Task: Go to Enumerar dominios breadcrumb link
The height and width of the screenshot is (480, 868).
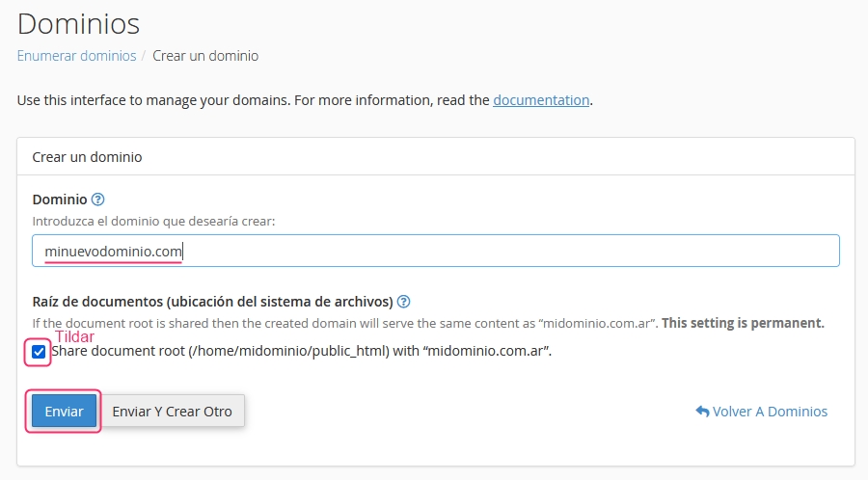Action: click(77, 56)
